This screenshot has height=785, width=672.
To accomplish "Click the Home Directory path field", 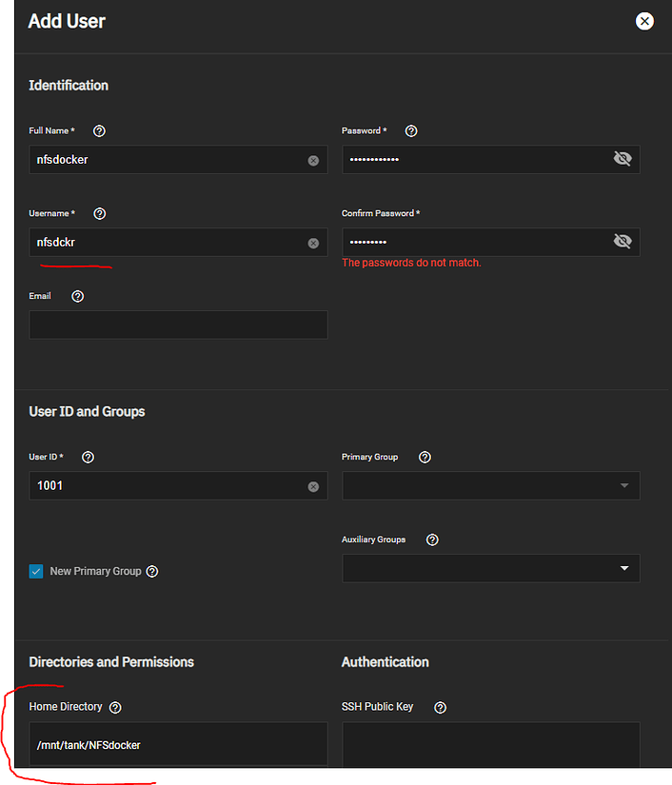I will (178, 744).
